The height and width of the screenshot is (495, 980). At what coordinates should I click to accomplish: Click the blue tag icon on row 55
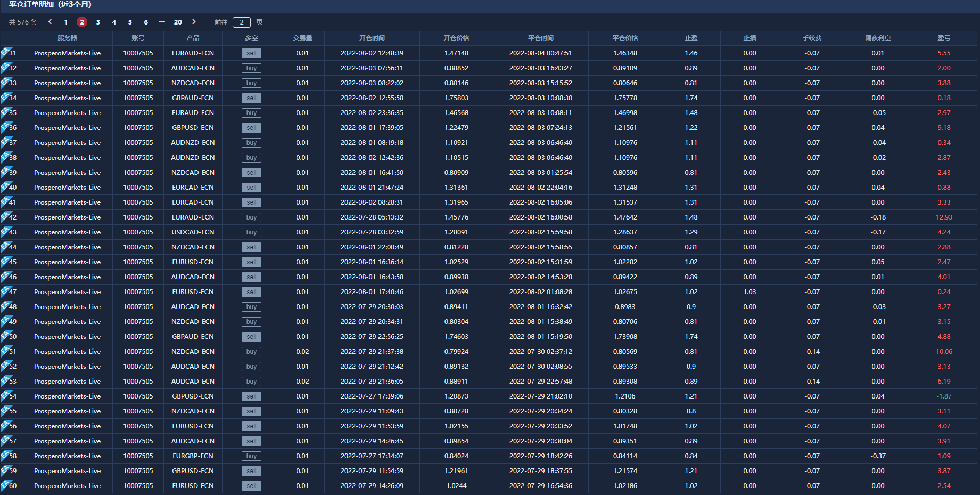6,410
